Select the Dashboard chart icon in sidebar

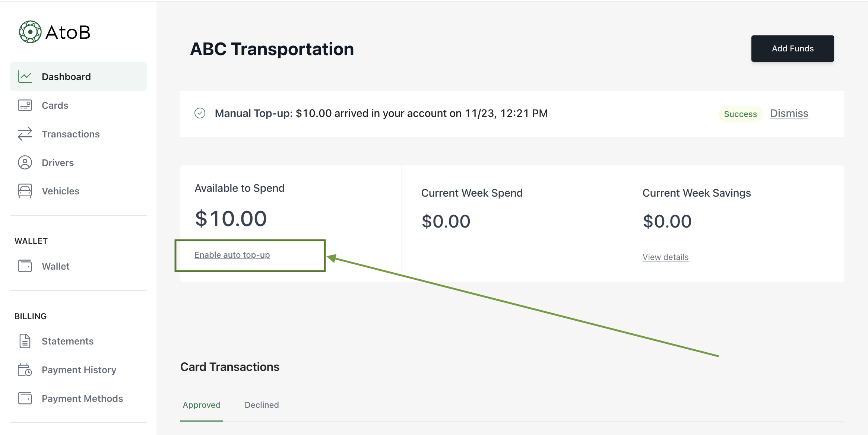25,76
